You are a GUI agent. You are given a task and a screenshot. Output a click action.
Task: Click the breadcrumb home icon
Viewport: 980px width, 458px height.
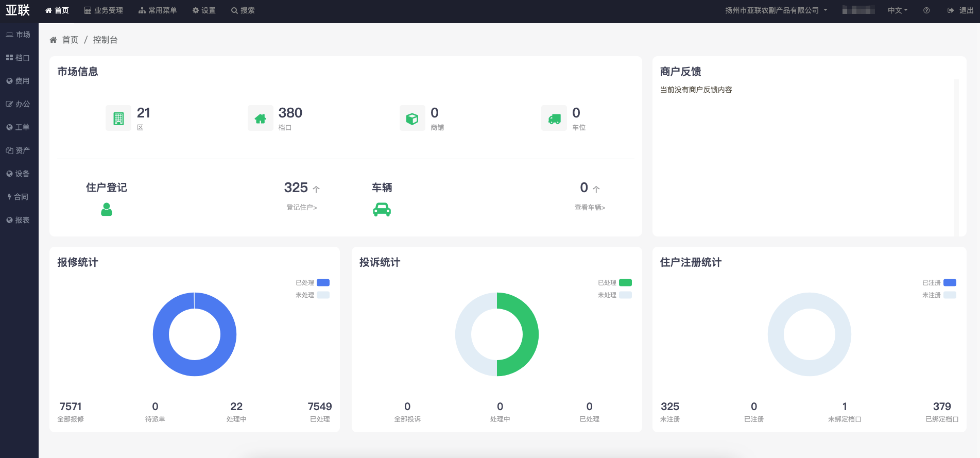pyautogui.click(x=53, y=40)
